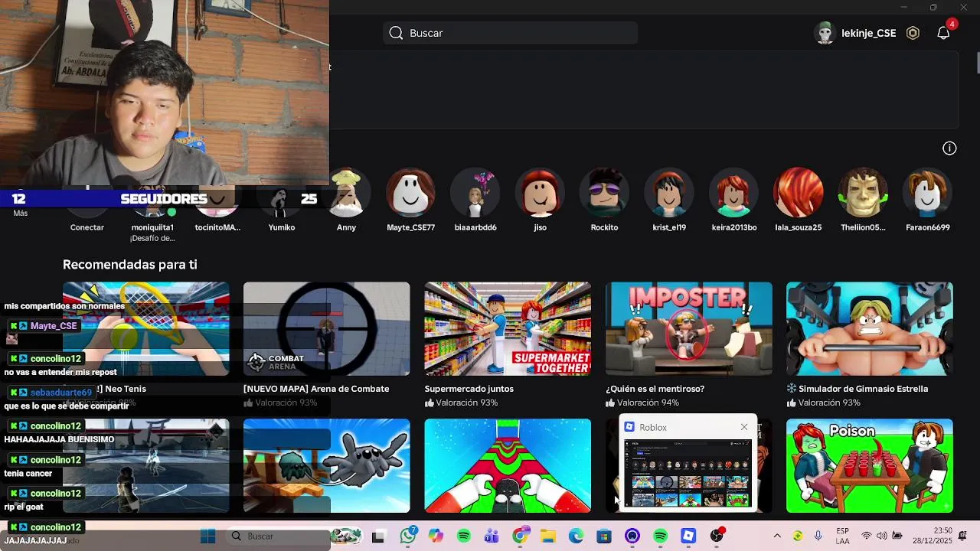The width and height of the screenshot is (980, 551).
Task: Click the Conectar label under friends
Action: (x=87, y=227)
